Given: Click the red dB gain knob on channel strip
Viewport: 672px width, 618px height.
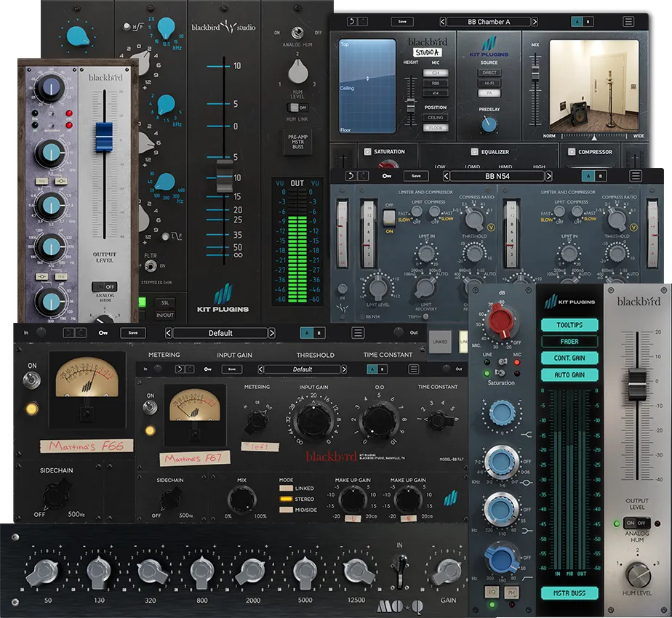Looking at the screenshot, I should pyautogui.click(x=500, y=321).
